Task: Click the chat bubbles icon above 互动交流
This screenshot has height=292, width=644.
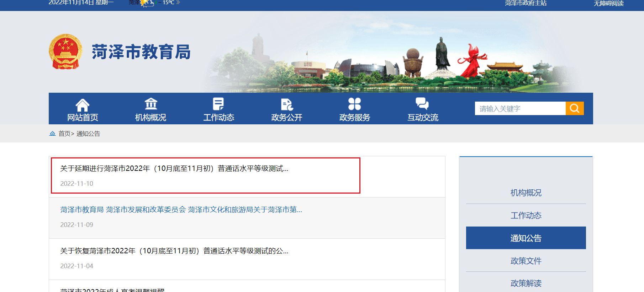Action: point(422,104)
